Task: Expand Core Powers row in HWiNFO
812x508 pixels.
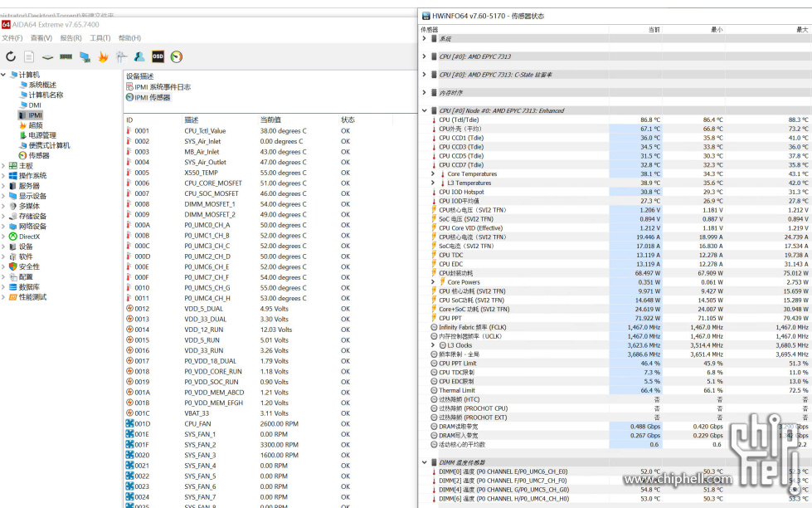Action: pos(433,282)
